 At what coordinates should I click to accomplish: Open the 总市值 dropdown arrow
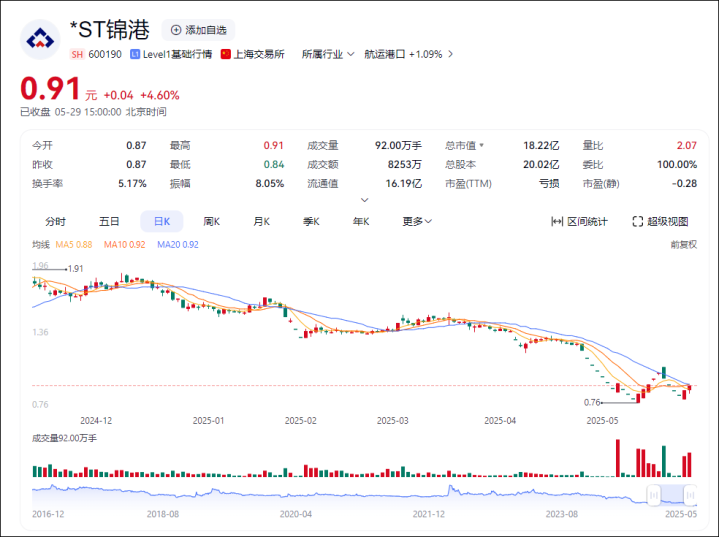pyautogui.click(x=481, y=145)
